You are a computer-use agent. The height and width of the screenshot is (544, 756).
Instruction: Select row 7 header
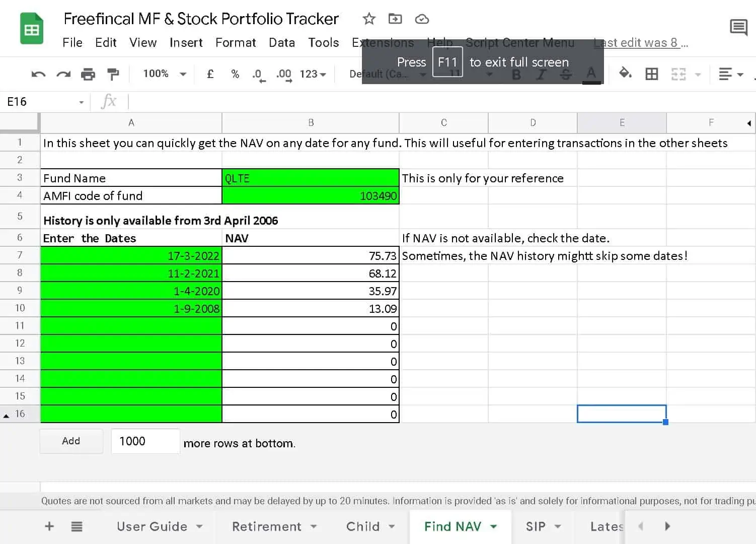[x=20, y=255]
